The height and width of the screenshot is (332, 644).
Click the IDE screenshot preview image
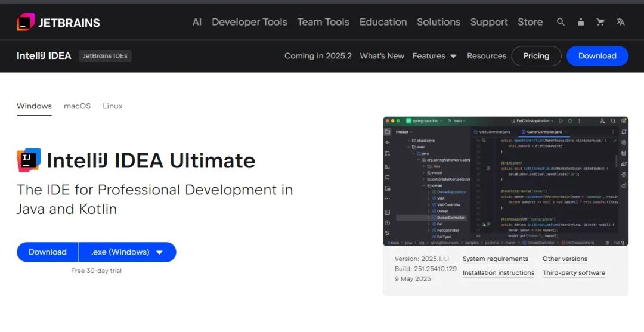point(506,181)
